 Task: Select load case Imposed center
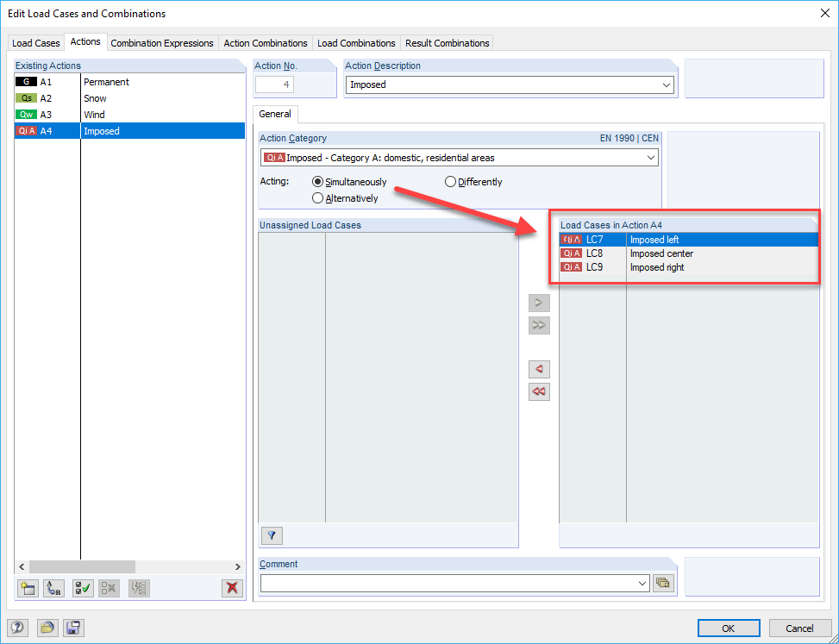pyautogui.click(x=689, y=253)
